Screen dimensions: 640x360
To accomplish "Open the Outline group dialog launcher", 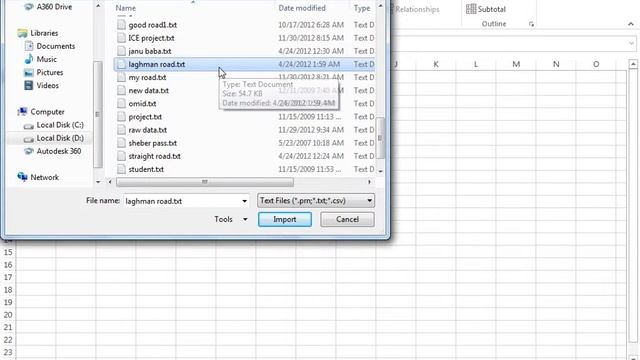I will coord(531,24).
